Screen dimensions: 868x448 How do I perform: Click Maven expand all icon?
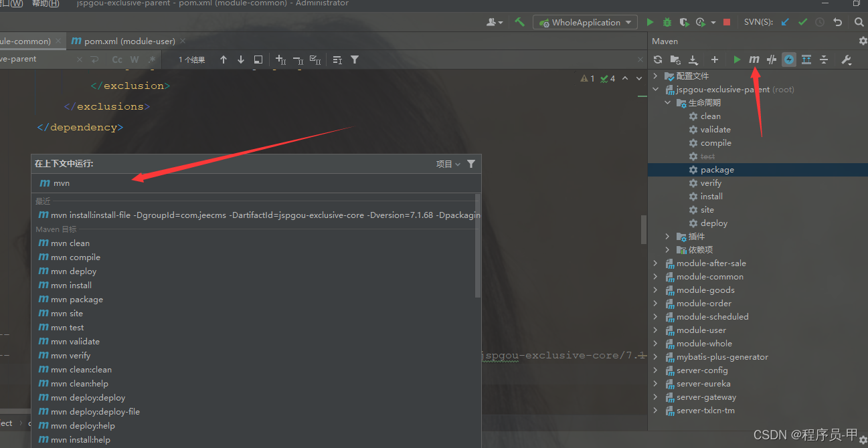(x=806, y=60)
